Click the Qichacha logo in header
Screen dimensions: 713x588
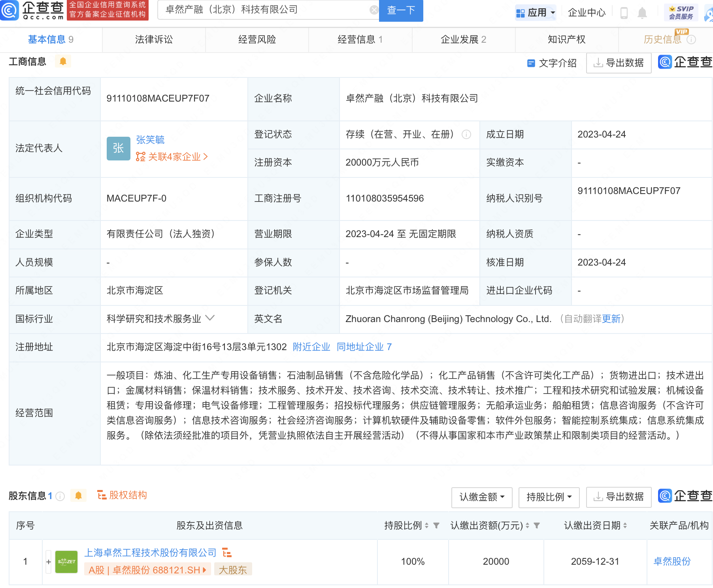(32, 10)
